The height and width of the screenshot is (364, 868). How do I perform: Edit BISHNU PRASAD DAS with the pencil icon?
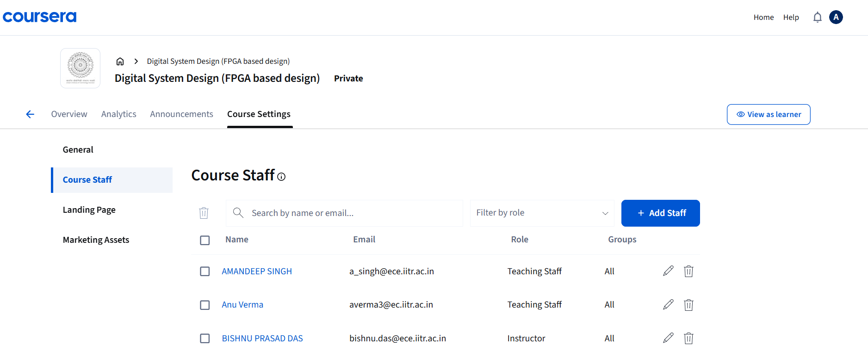[x=668, y=338]
